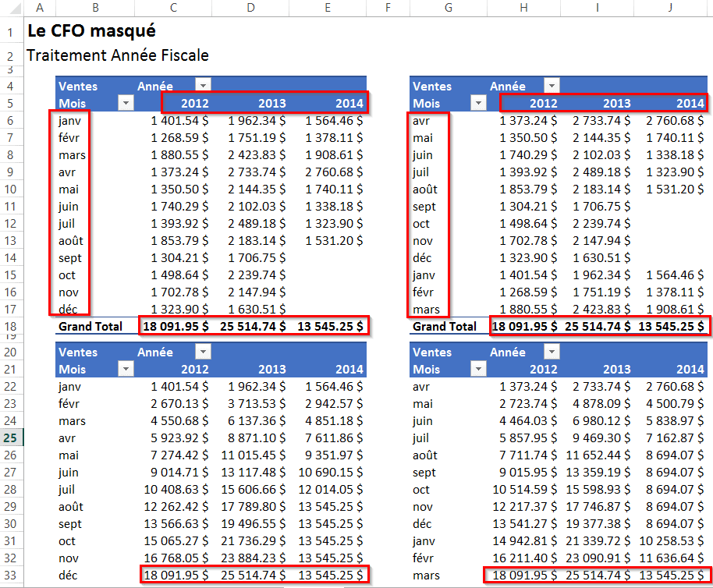Open the Mois filter dropdown in row 5, column G

coord(477,103)
